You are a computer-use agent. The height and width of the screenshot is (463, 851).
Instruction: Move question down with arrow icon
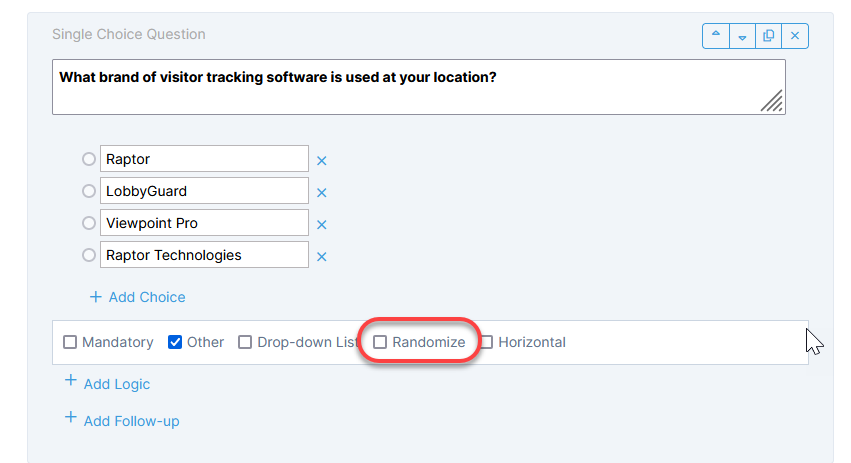point(742,36)
